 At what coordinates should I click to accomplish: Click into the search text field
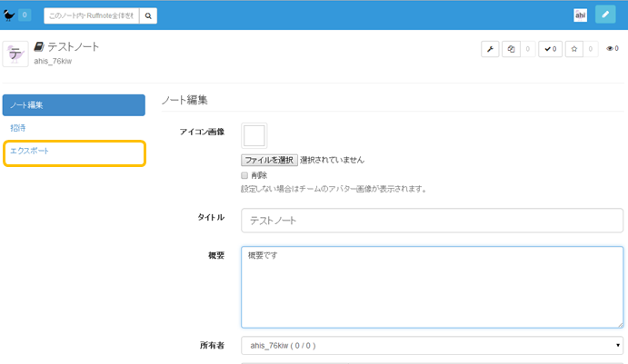pyautogui.click(x=90, y=15)
